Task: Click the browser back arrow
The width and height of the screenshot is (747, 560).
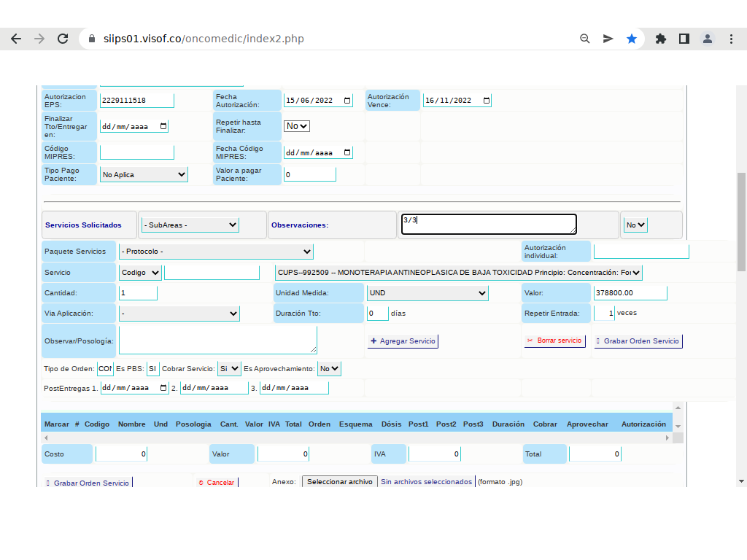Action: pyautogui.click(x=16, y=39)
